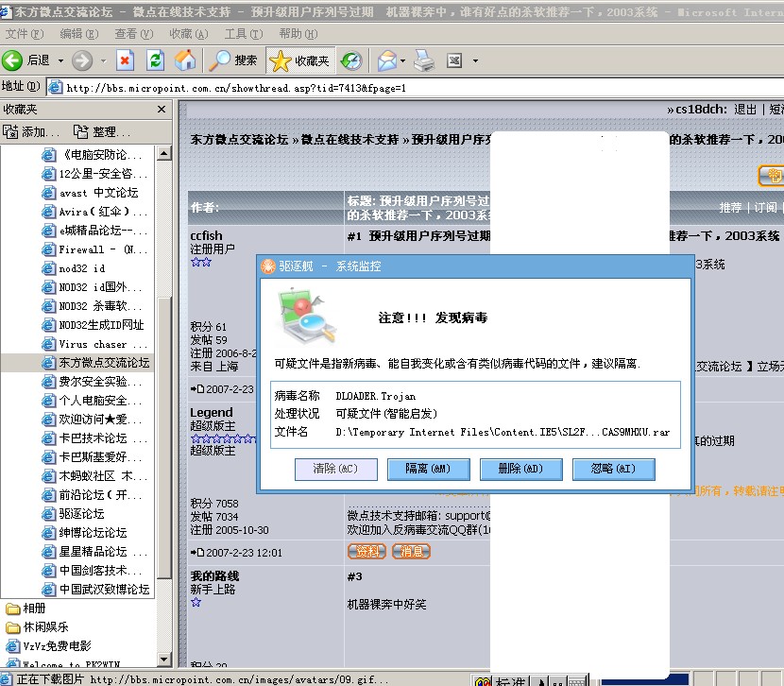Screen dimensions: 784x686
Task: Close the Favorites sidebar panel
Action: [x=162, y=109]
